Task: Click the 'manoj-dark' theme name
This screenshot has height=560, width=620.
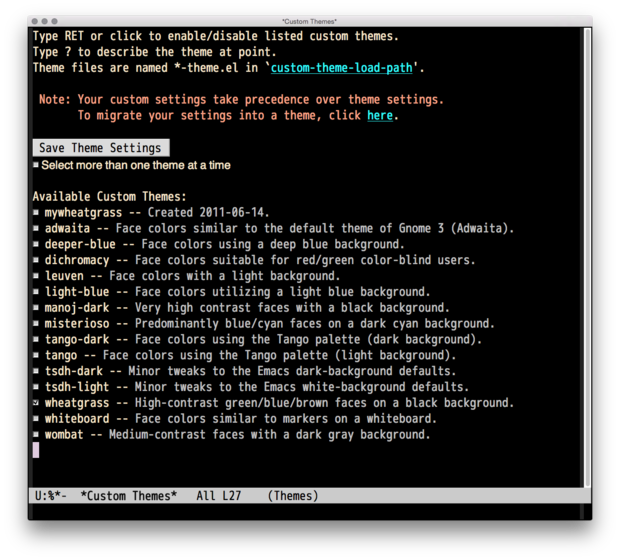Action: click(77, 308)
